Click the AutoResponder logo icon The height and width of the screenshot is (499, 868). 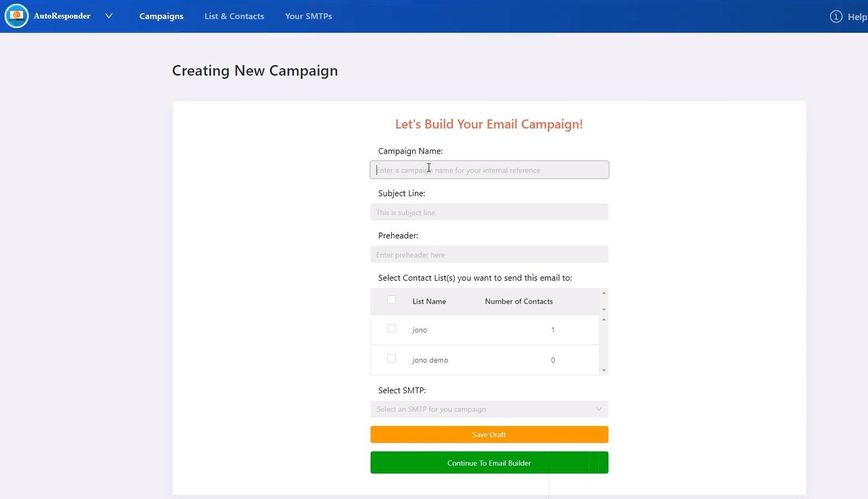[x=16, y=16]
